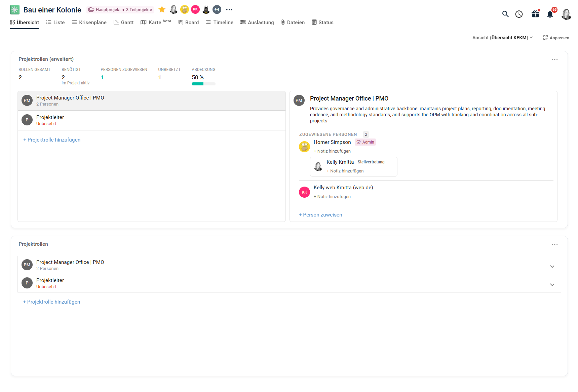Open the Dateien tab
Image resolution: width=578 pixels, height=392 pixels.
[x=293, y=22]
